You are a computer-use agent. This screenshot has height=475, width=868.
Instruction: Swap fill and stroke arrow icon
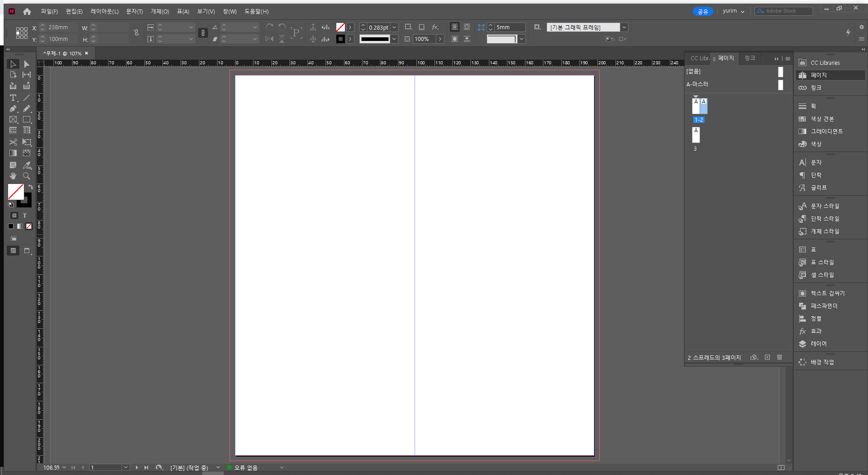coord(31,187)
